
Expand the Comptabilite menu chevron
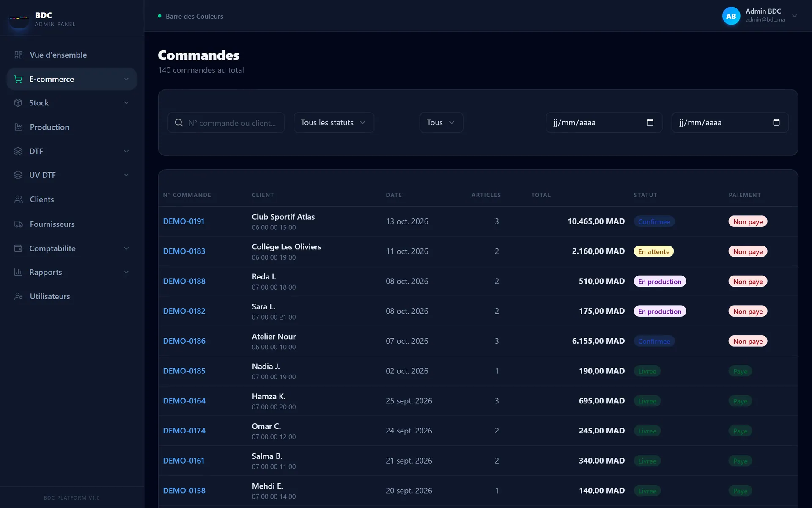click(126, 248)
